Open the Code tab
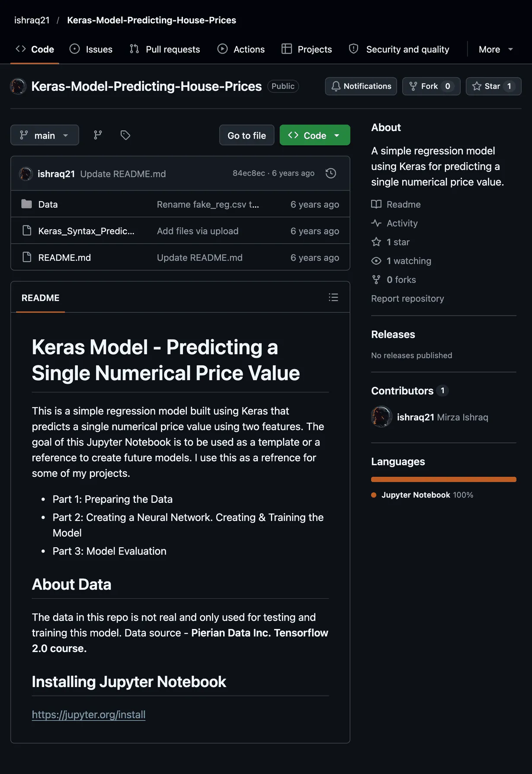Image resolution: width=532 pixels, height=774 pixels. (35, 49)
